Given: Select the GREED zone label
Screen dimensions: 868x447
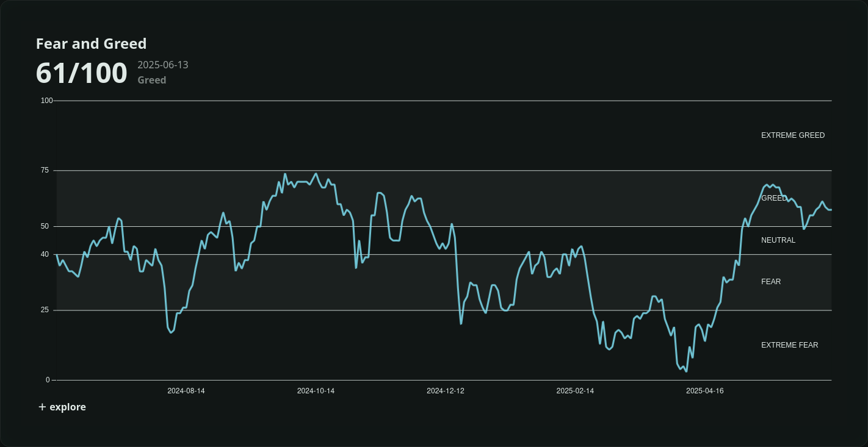Looking at the screenshot, I should (x=773, y=198).
